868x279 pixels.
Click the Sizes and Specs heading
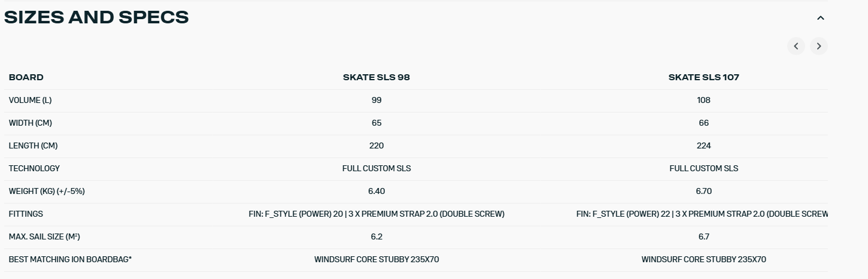[x=96, y=17]
